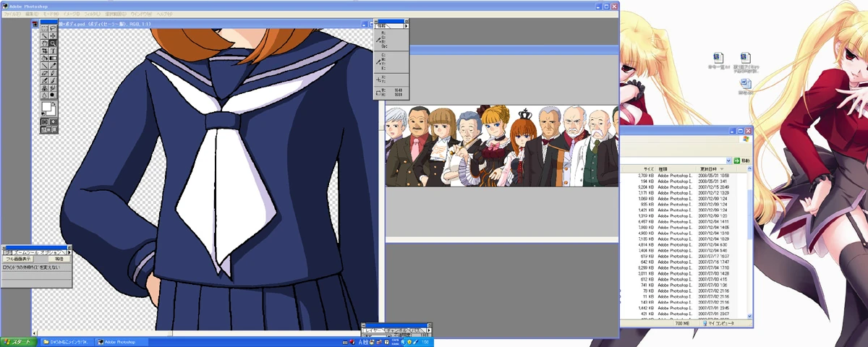Click the Adobe Photoshop taskbar button

coord(121,341)
